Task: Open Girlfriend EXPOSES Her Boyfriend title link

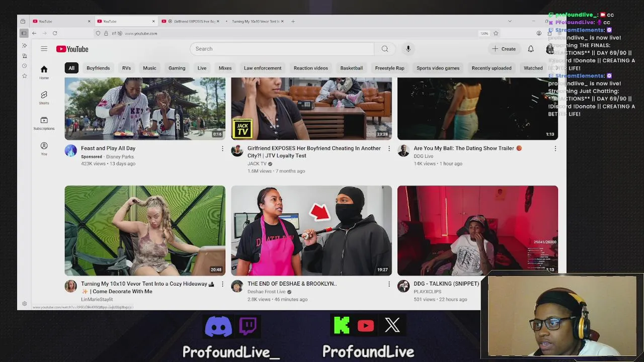Action: coord(314,152)
